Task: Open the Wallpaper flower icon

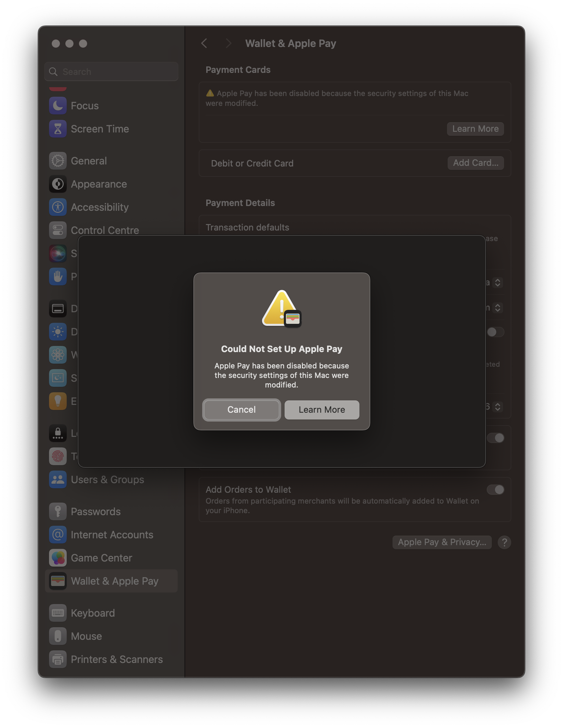Action: click(58, 355)
